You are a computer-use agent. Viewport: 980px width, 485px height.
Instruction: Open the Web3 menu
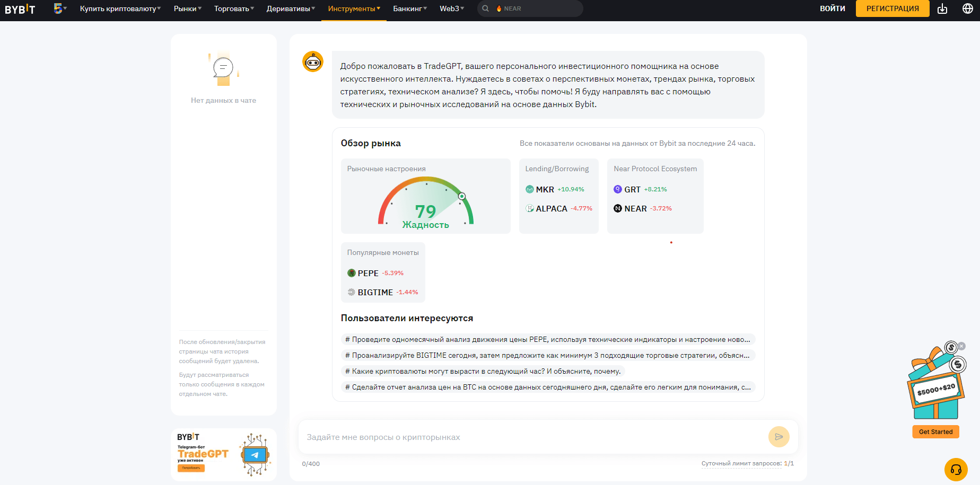coord(451,8)
